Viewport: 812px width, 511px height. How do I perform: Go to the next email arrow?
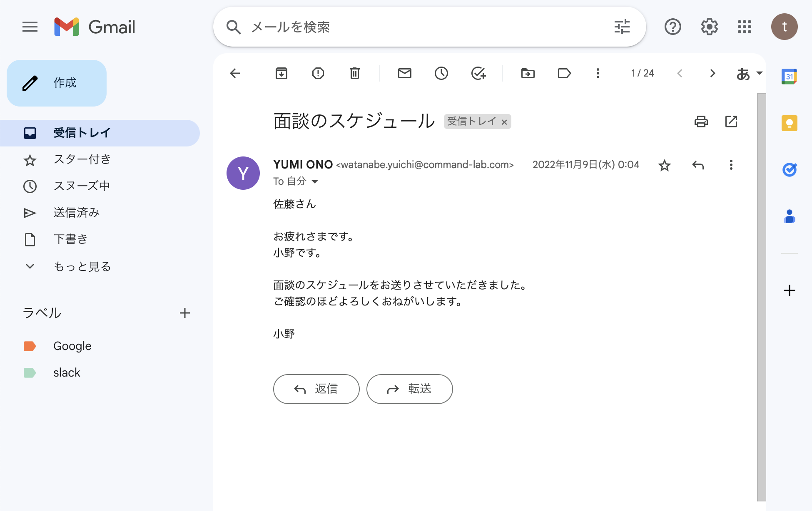click(712, 73)
